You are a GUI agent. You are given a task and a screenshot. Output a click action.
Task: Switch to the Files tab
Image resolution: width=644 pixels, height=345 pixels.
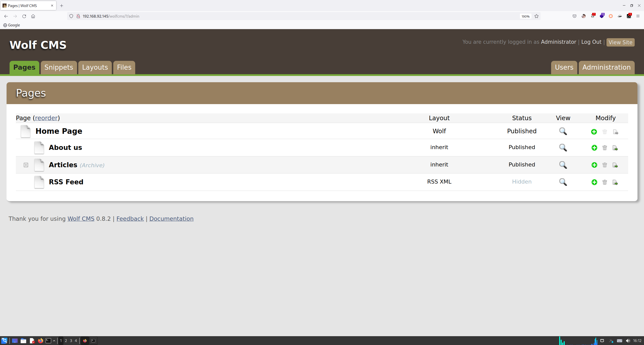point(124,67)
